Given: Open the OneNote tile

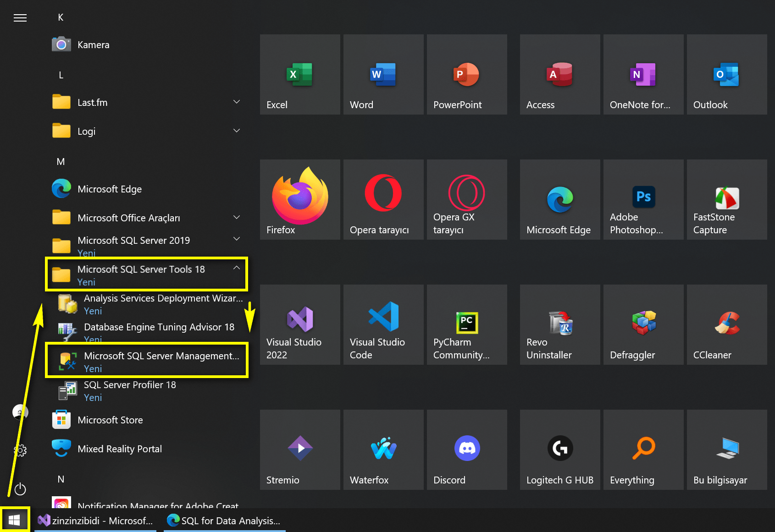Looking at the screenshot, I should click(643, 74).
